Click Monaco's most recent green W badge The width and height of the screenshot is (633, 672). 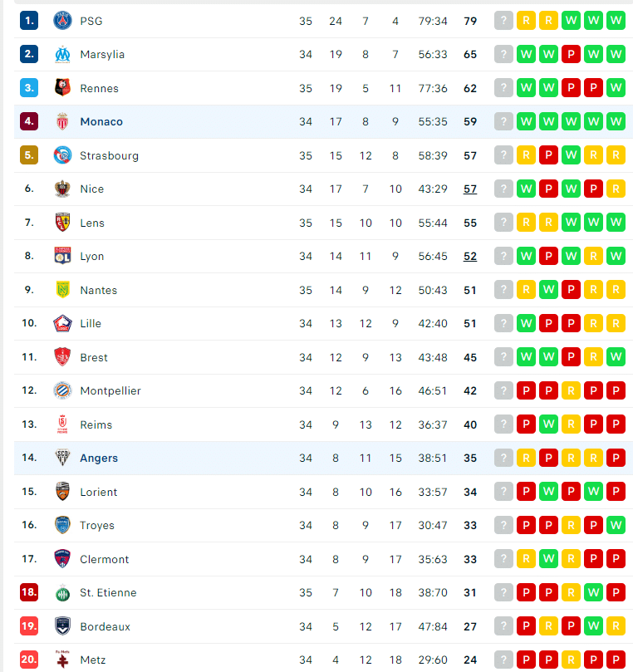[527, 122]
